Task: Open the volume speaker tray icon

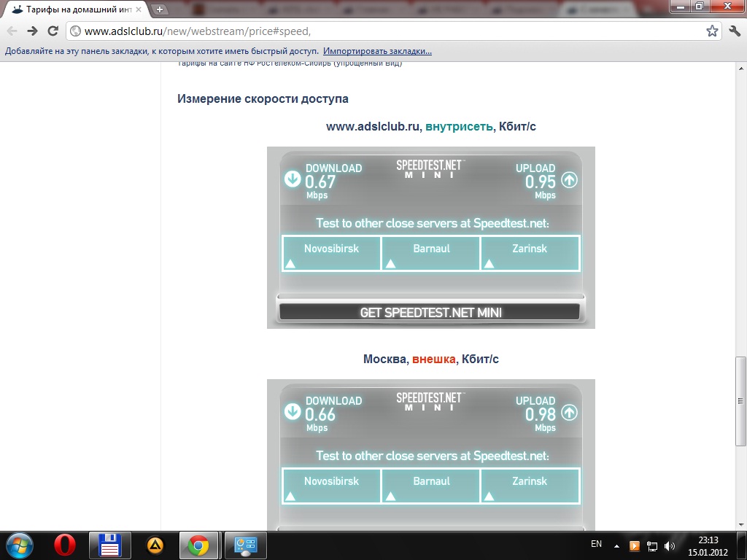Action: pyautogui.click(x=670, y=546)
